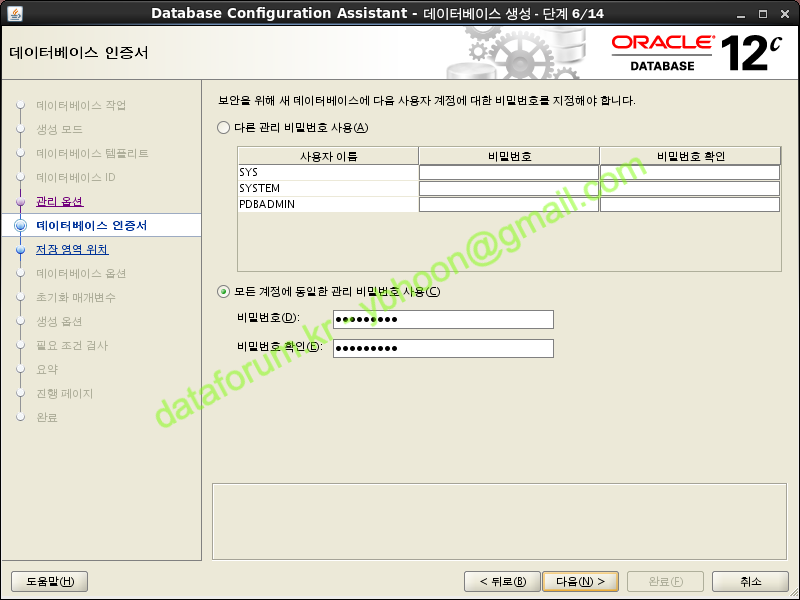Open the '관리 옵션' step link

click(x=60, y=202)
